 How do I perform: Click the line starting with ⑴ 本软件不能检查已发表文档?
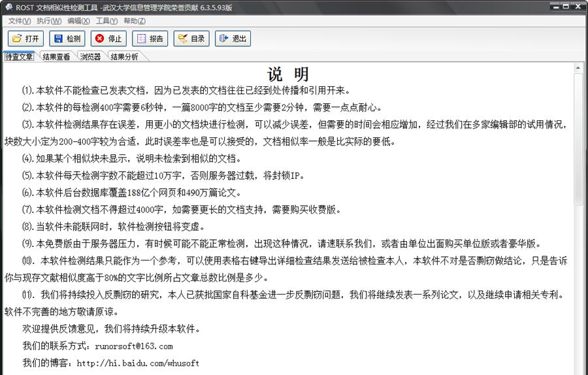click(x=187, y=90)
